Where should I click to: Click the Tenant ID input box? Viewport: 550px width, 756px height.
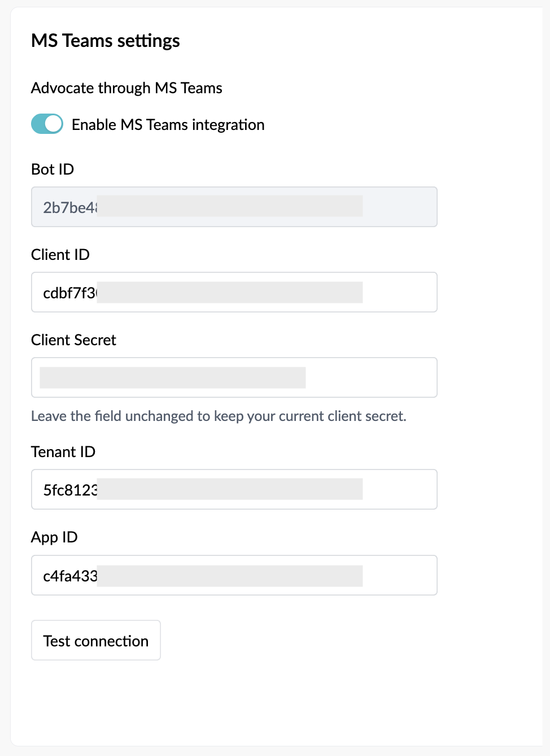point(234,489)
